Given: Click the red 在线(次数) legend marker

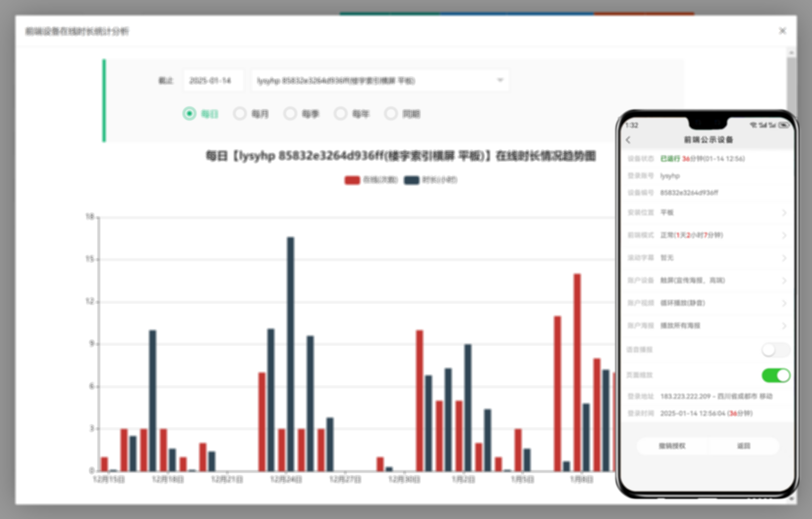Looking at the screenshot, I should (x=352, y=180).
